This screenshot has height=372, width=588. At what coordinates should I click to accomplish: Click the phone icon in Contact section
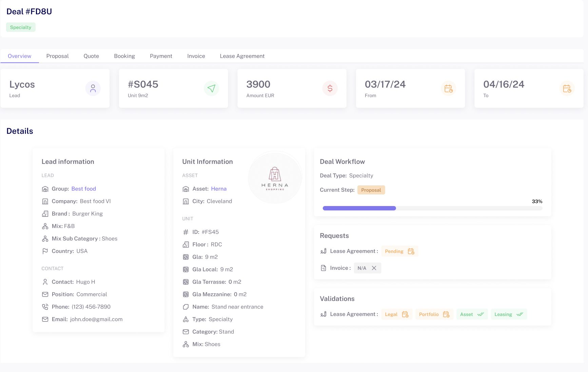45,307
